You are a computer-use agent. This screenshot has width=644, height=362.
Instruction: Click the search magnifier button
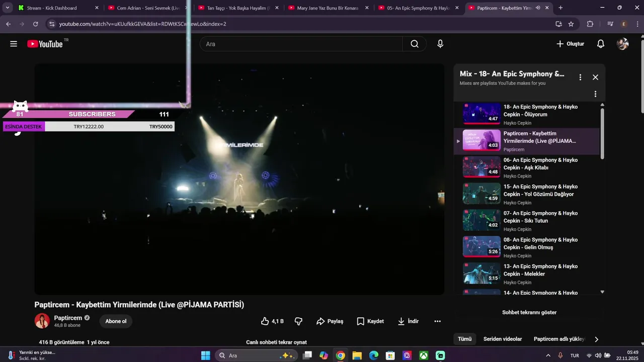click(415, 44)
